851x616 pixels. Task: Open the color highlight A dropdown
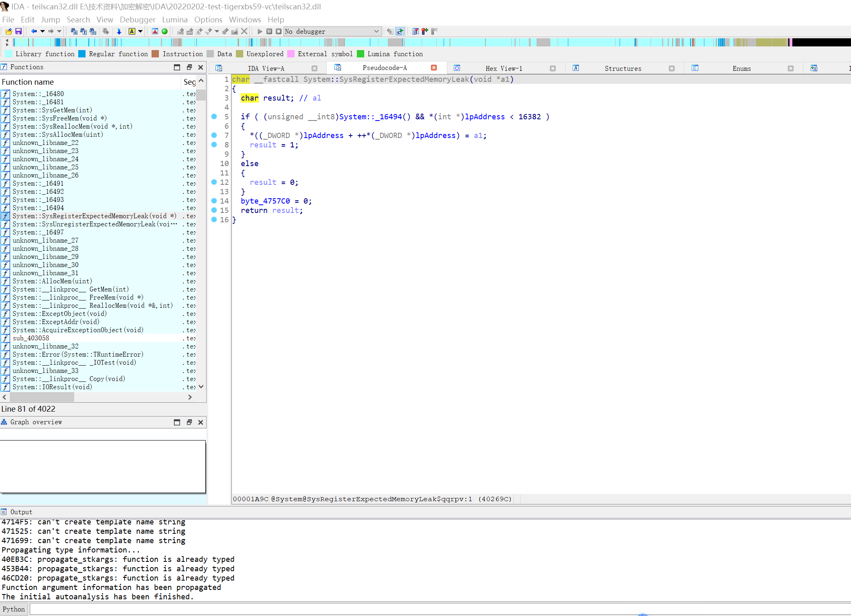(140, 31)
